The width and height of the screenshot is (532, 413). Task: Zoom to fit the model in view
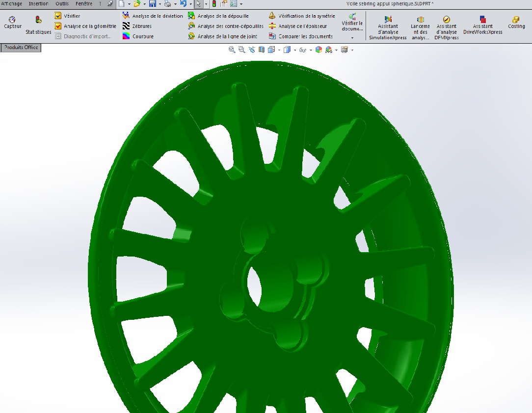(x=232, y=50)
